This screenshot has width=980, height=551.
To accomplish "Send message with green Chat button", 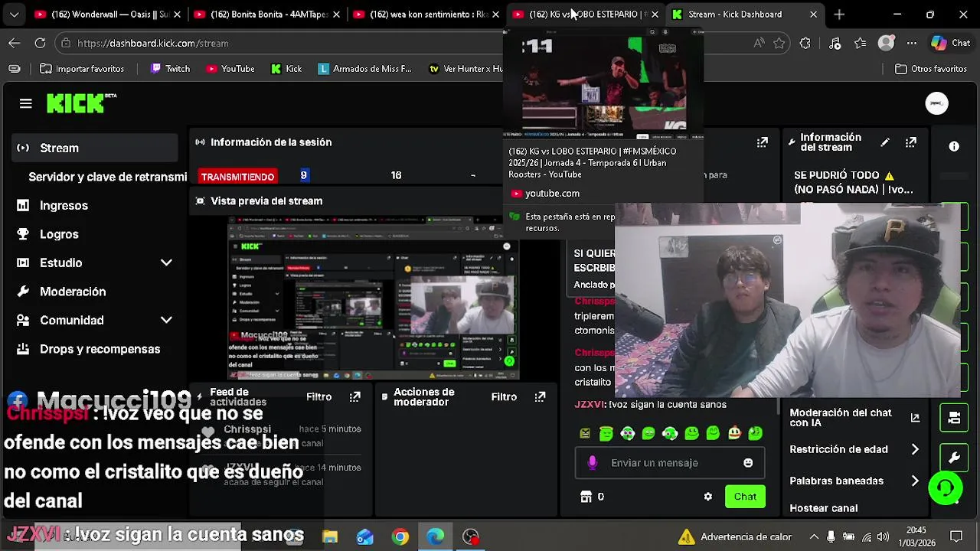I will [x=745, y=497].
